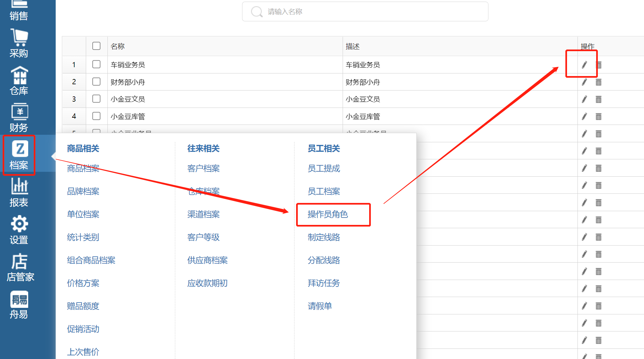
Task: Edit the 财务部小舟 role with pencil icon
Action: click(x=584, y=82)
